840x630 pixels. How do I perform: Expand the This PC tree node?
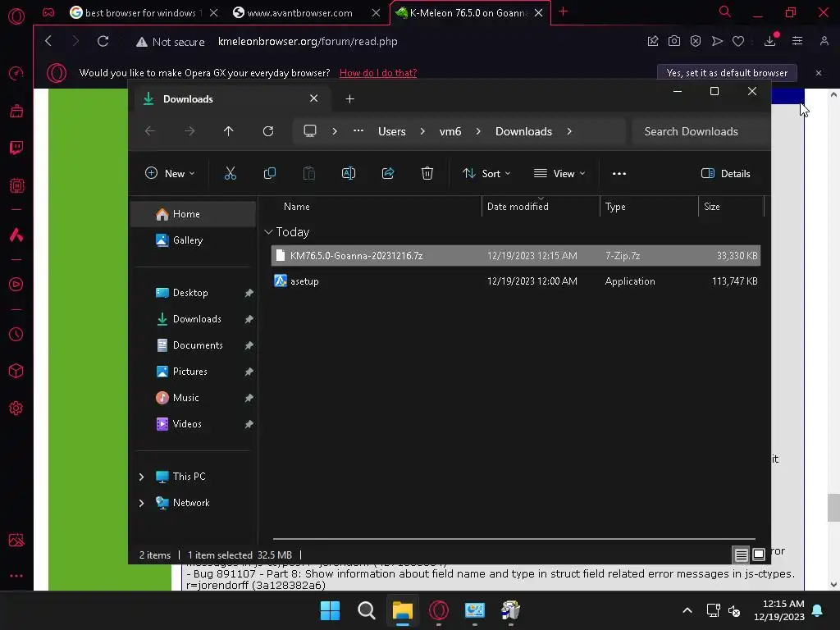[141, 477]
